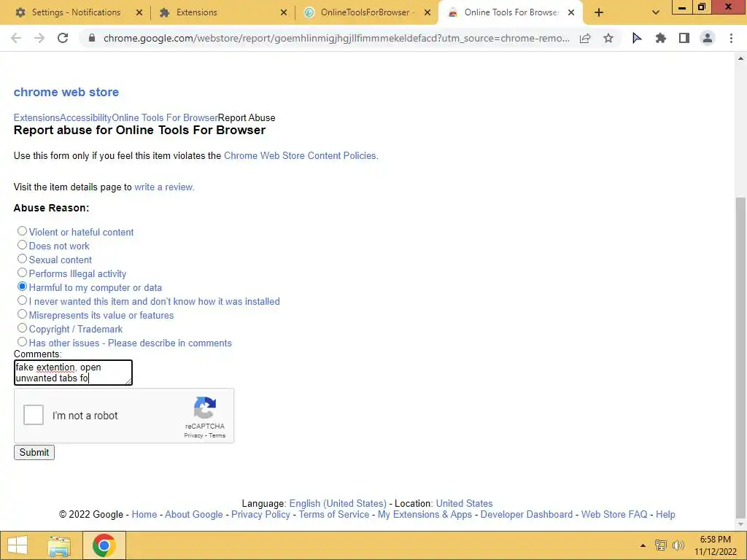Viewport: 747px width, 560px height.
Task: Open Chrome's three-dot menu
Action: click(x=731, y=38)
